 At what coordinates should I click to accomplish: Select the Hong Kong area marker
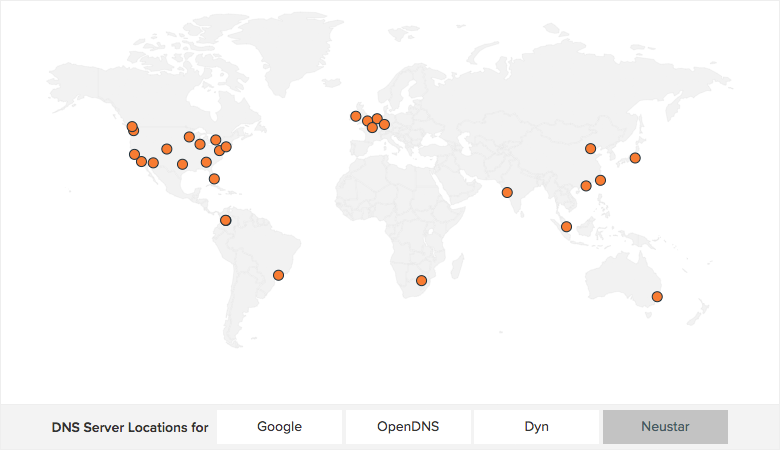586,185
